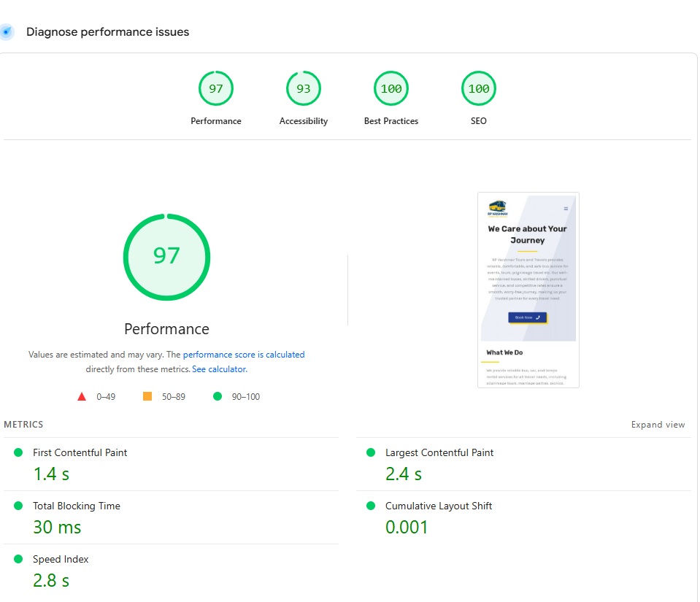Click the Total Blocking Time metric

[x=76, y=506]
